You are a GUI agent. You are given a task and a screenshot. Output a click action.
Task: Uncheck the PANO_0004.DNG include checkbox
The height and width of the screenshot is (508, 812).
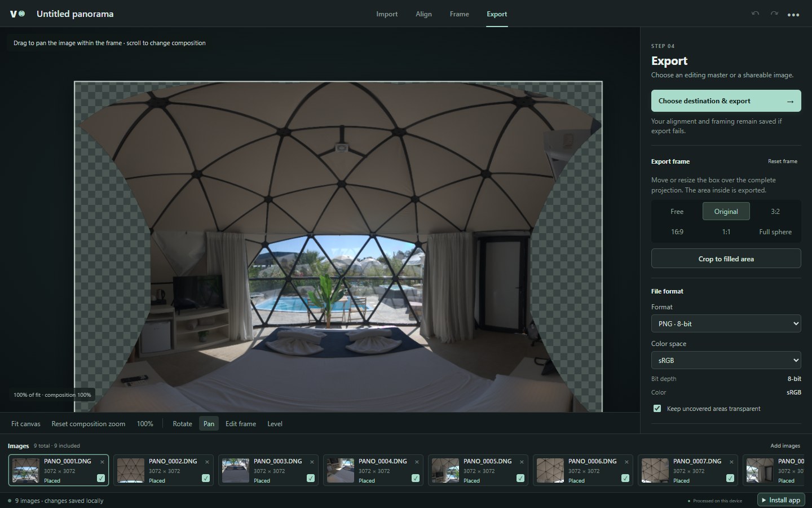click(416, 478)
